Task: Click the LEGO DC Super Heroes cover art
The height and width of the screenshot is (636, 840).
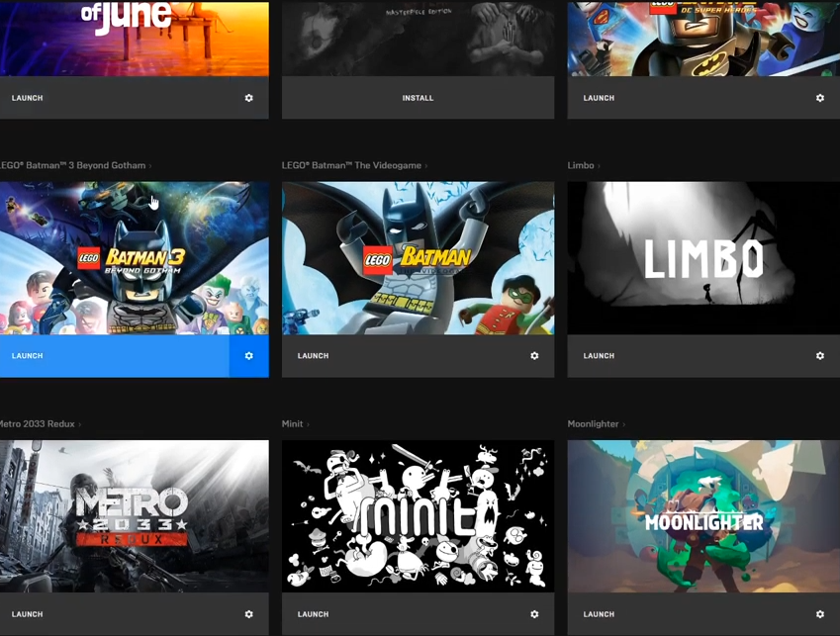Action: point(703,39)
